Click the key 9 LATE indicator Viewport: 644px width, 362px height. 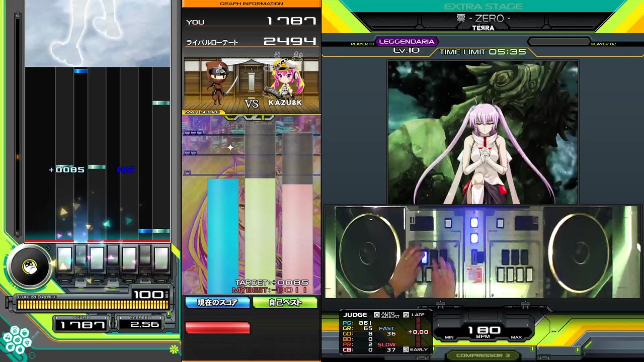pos(414,315)
